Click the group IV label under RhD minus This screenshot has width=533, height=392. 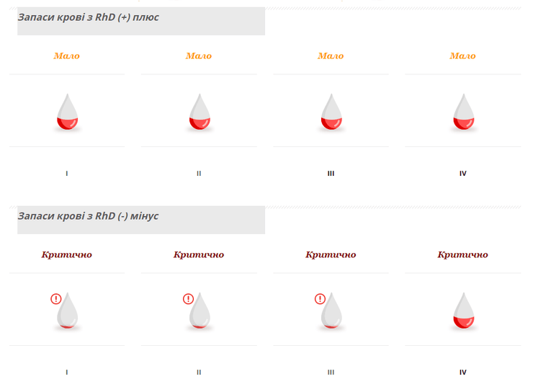463,373
